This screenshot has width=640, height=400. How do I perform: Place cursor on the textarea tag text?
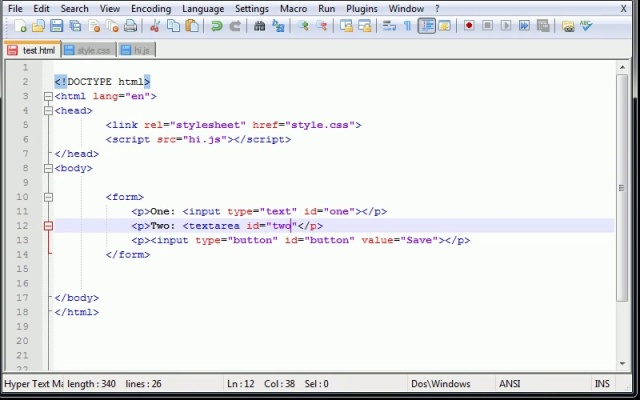click(214, 226)
